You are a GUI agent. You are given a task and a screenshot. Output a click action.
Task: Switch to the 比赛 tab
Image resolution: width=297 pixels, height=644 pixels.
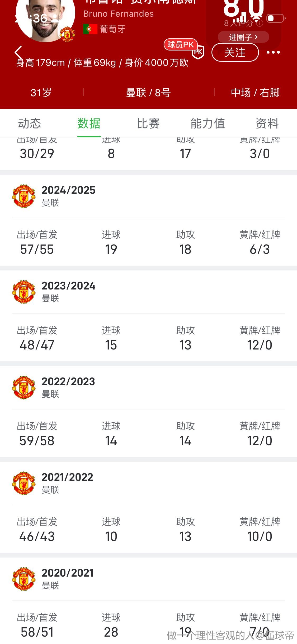(x=148, y=123)
